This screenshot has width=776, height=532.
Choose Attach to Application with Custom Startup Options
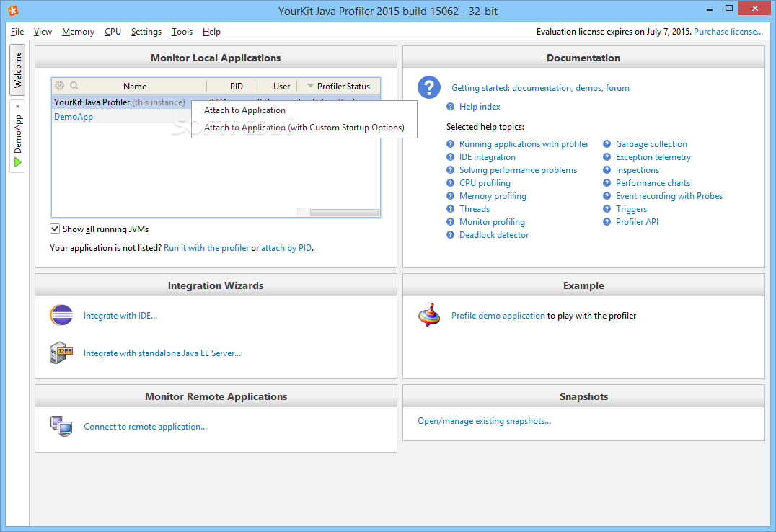(304, 127)
